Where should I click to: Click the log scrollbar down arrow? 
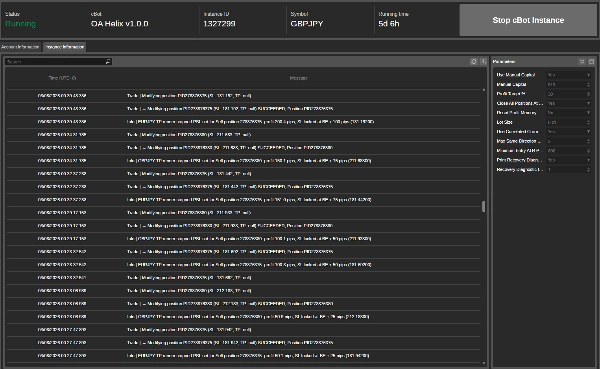click(x=484, y=363)
